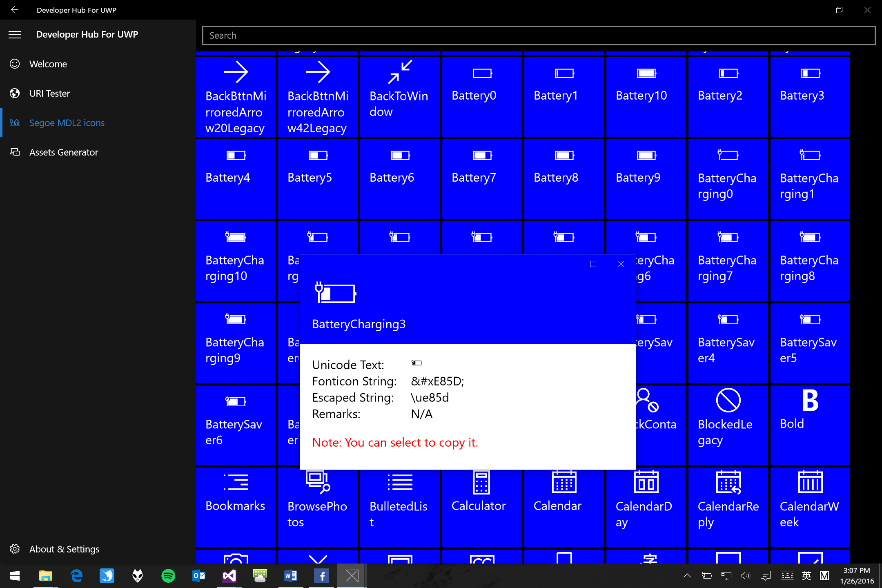
Task: Select the BatteryCharging8 icon tile
Action: click(810, 261)
